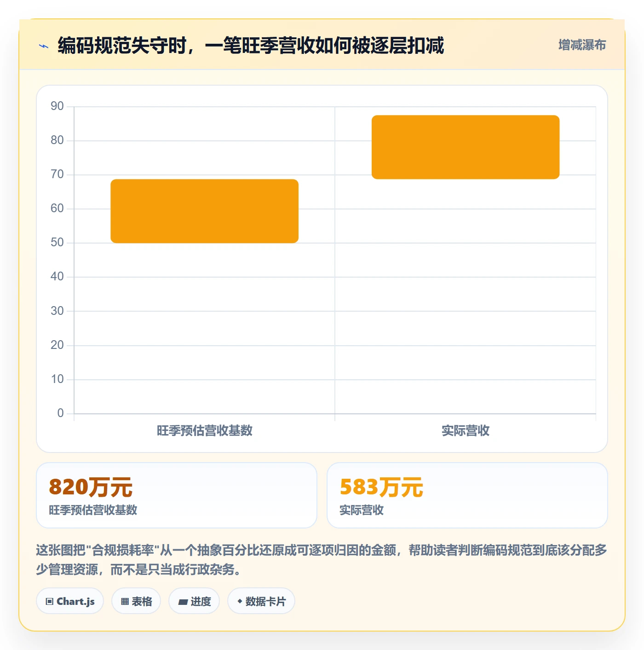644x650 pixels.
Task: Click the bar icon in the 进度 tag
Action: click(x=183, y=602)
